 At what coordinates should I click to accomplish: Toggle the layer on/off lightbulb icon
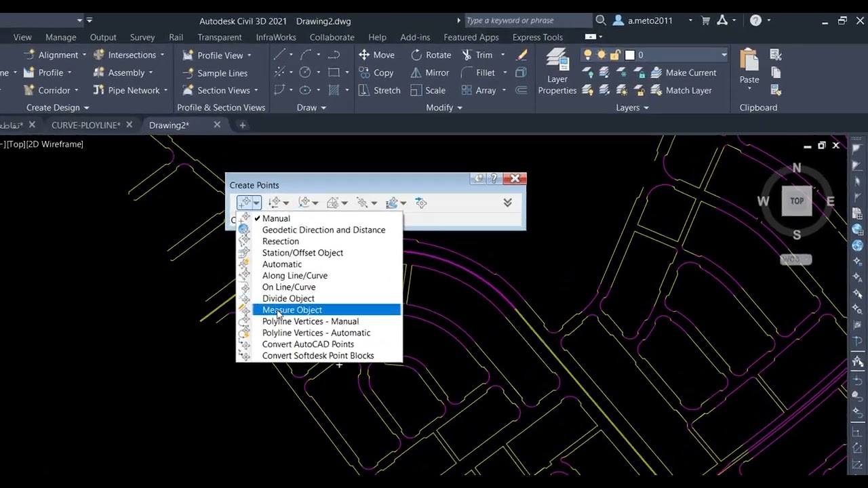click(x=588, y=55)
